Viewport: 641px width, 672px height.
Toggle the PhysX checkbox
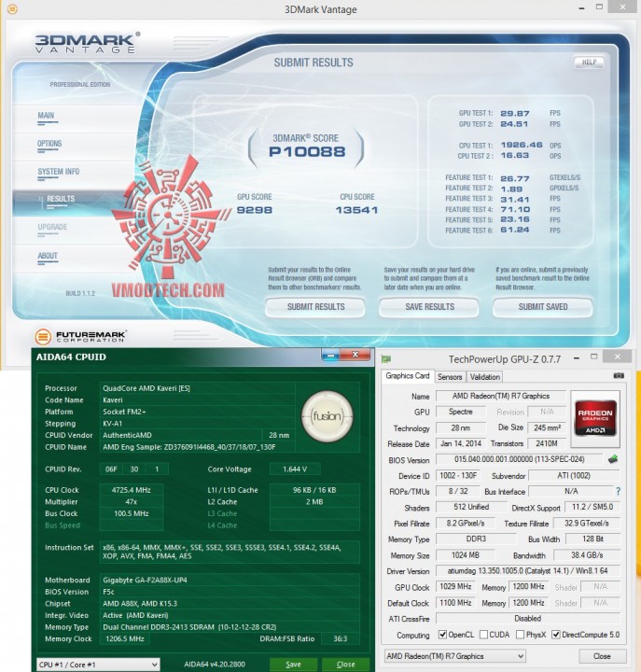pyautogui.click(x=520, y=635)
